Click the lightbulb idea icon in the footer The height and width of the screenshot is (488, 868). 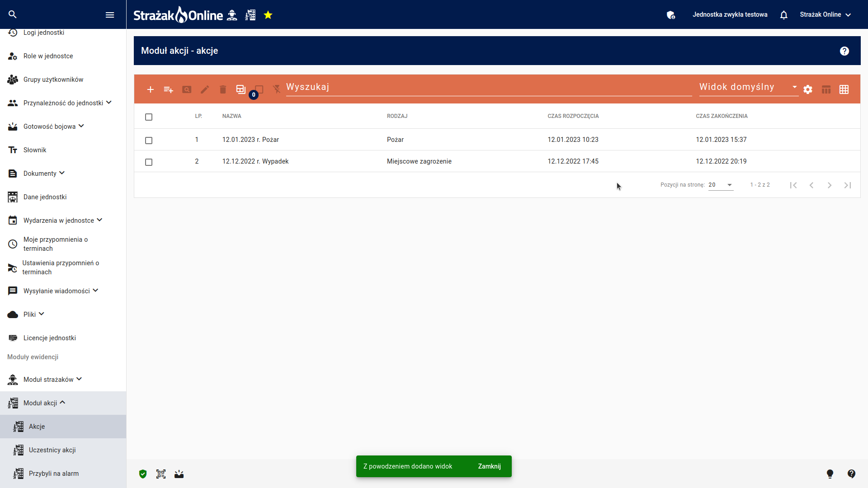pos(830,474)
